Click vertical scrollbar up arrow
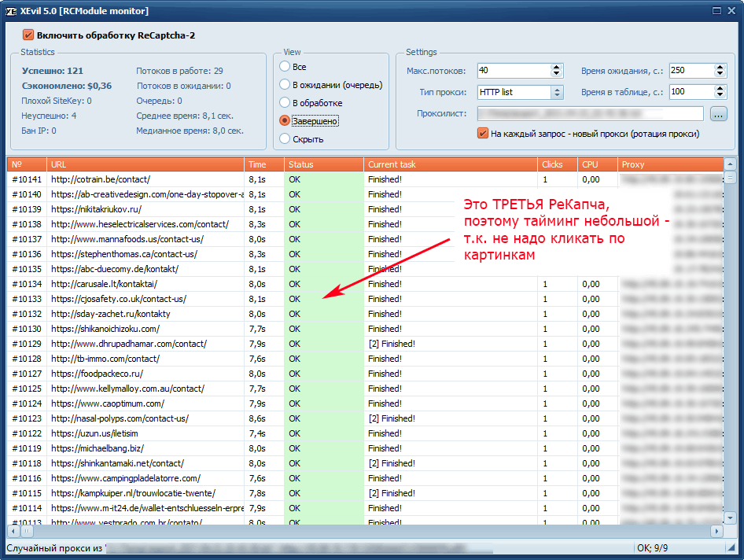This screenshot has height=560, width=744. [730, 164]
